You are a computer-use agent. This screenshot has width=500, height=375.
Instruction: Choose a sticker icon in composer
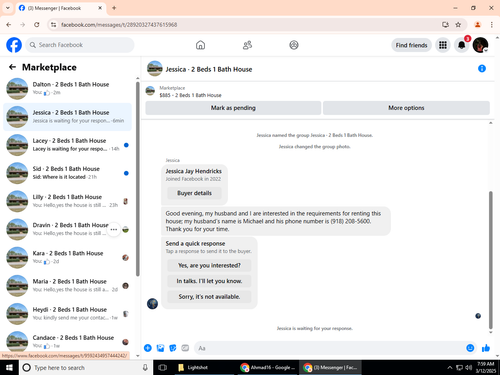173,348
